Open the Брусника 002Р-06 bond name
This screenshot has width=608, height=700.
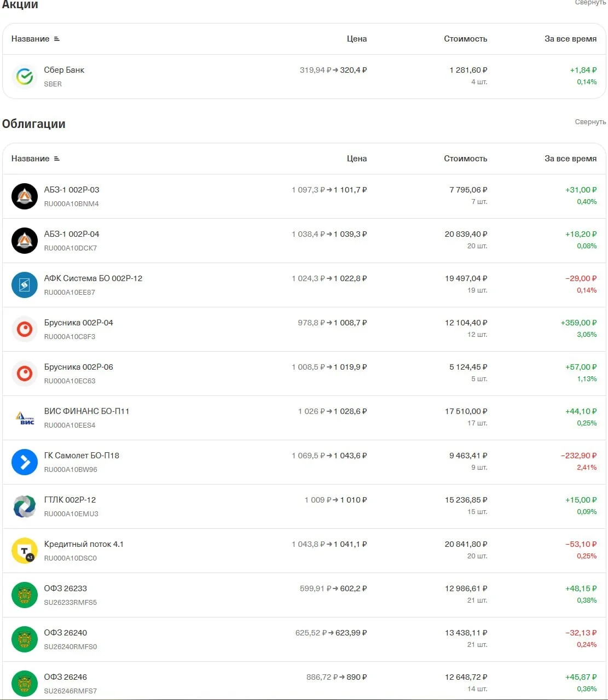tap(78, 367)
